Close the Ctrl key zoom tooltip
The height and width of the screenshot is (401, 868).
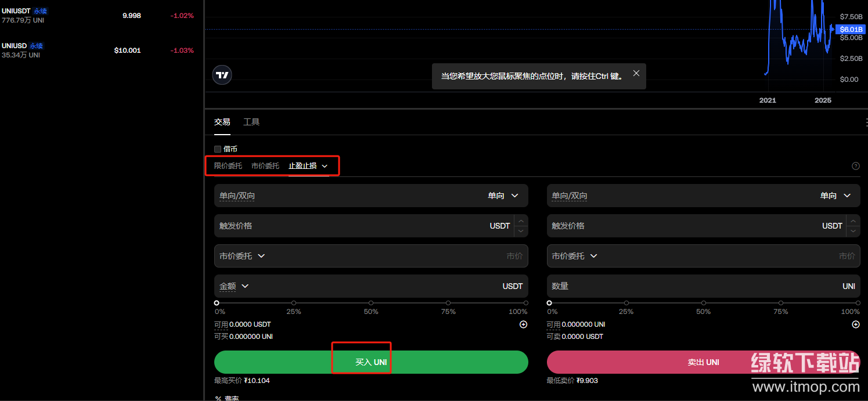point(636,73)
